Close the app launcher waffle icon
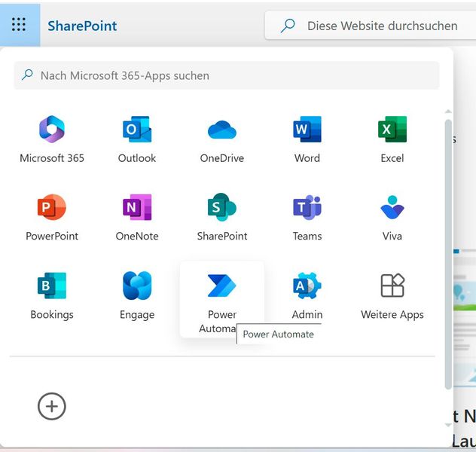The image size is (476, 452). (19, 25)
